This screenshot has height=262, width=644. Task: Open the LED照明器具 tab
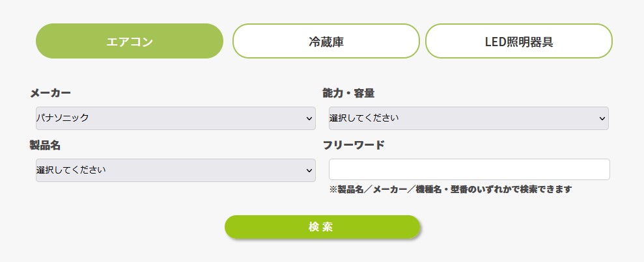click(518, 42)
